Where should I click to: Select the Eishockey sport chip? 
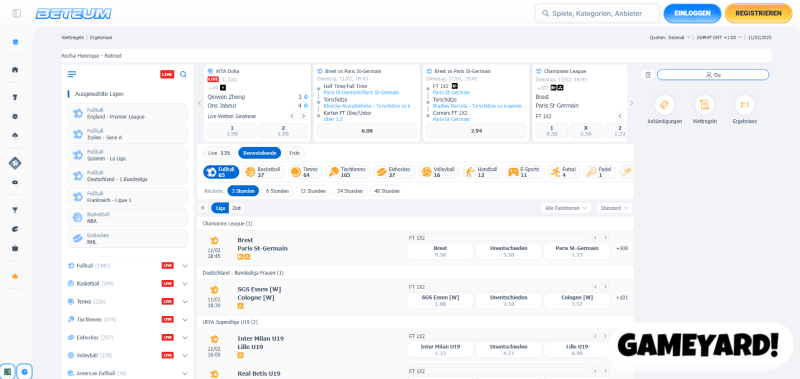(394, 172)
